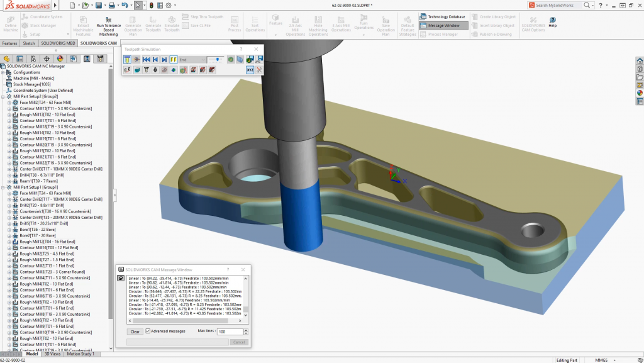Click the Max lines input field
This screenshot has height=363, width=644.
point(230,332)
